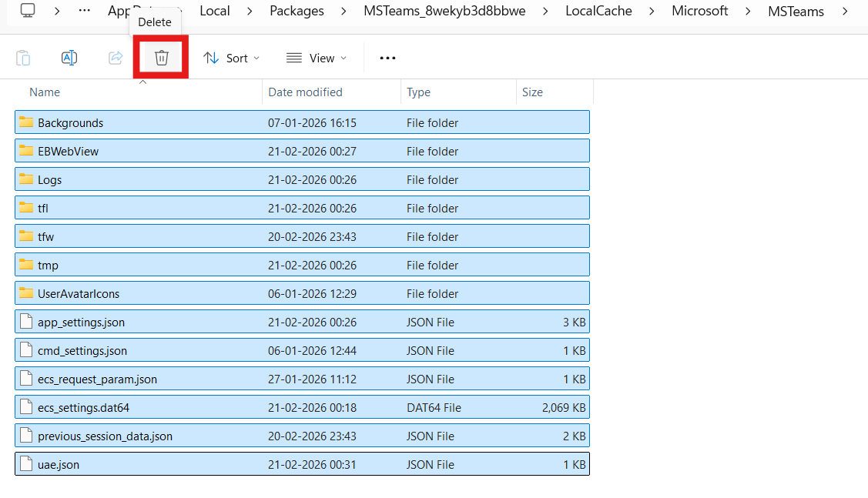Click the Delete trash can icon
The height and width of the screenshot is (498, 868).
coord(161,58)
